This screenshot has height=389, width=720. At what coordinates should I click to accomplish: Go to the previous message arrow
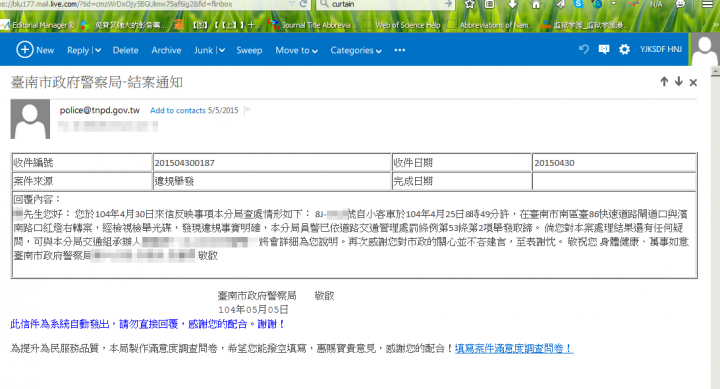pos(664,82)
